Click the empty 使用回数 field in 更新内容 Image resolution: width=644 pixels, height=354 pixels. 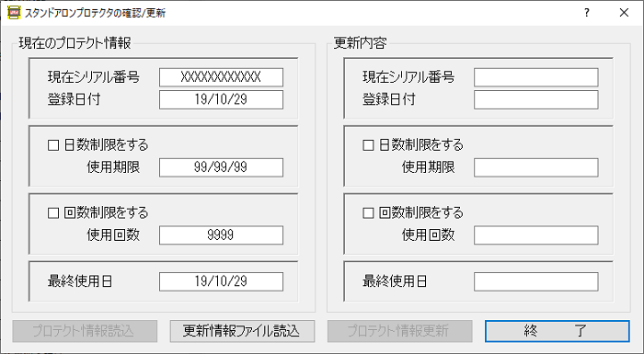536,234
